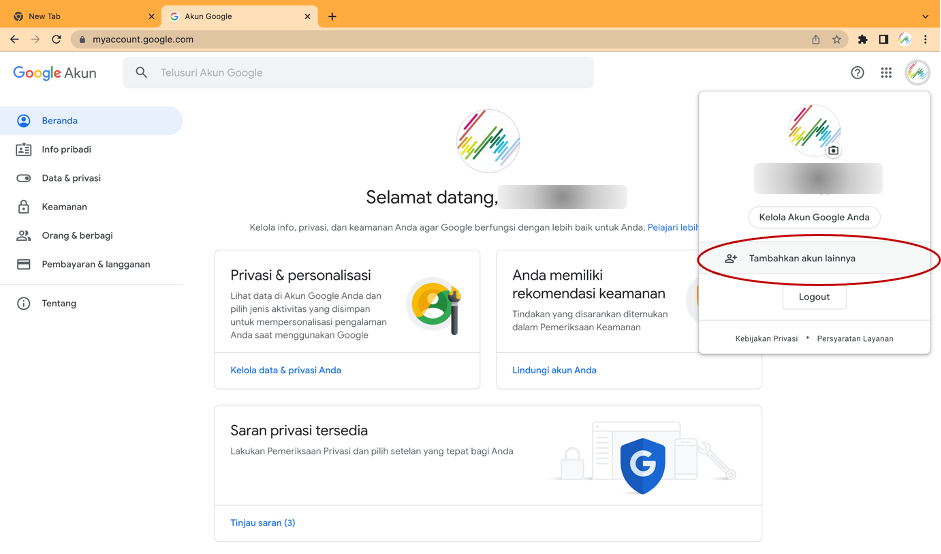Image resolution: width=941 pixels, height=554 pixels.
Task: Open the Tinjau saran (3) link
Action: [x=263, y=523]
